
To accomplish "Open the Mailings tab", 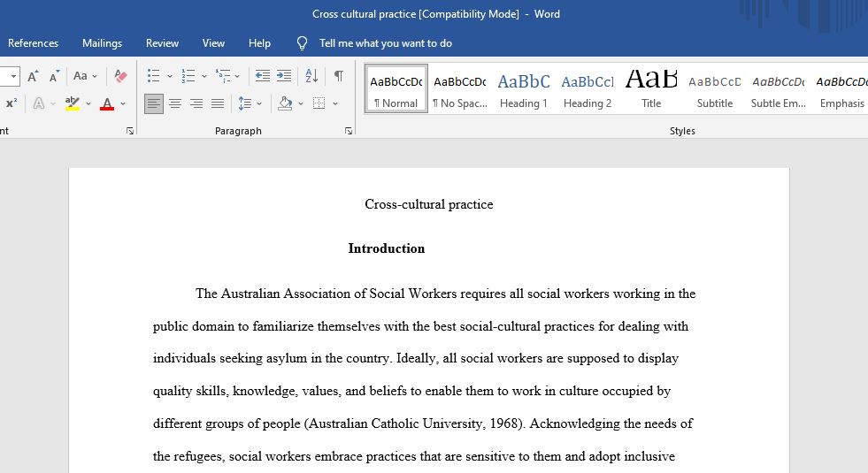I will pos(102,43).
